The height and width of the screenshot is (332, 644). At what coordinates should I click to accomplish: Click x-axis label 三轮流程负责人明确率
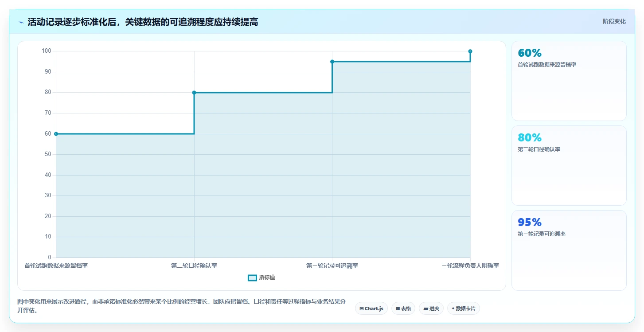[x=470, y=266]
